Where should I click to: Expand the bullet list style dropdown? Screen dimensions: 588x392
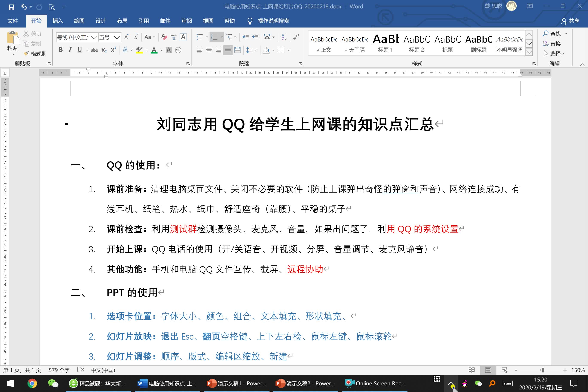tap(207, 37)
